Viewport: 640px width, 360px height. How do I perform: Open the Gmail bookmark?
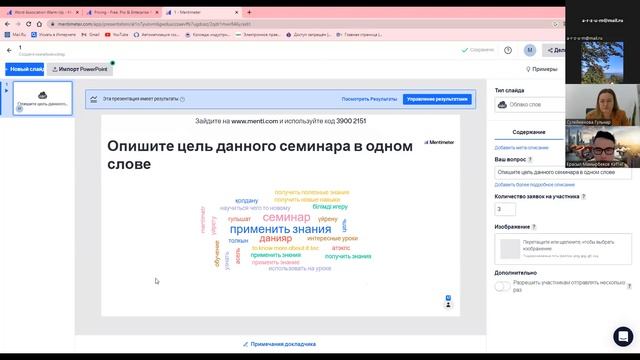click(x=90, y=35)
